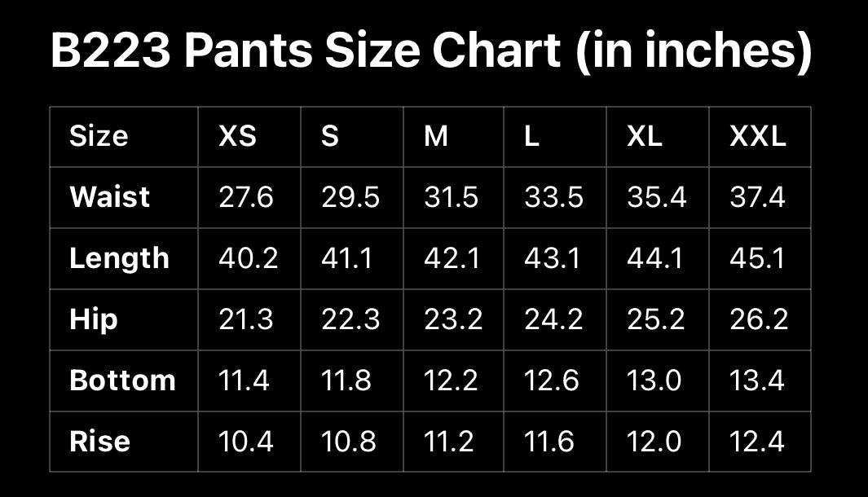The height and width of the screenshot is (497, 868).
Task: Select the Hip row label
Action: (x=94, y=319)
